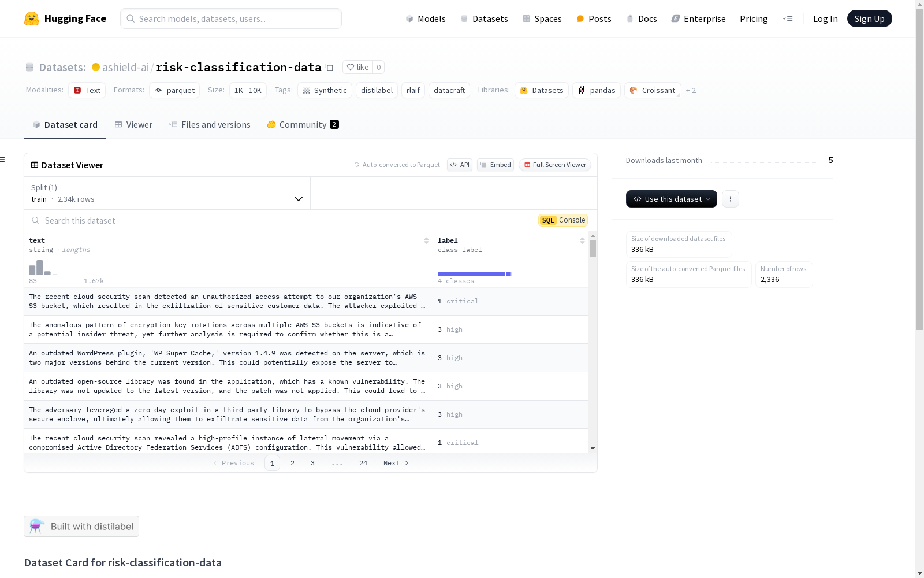Click the datacraft tag
The width and height of the screenshot is (924, 578).
[449, 90]
